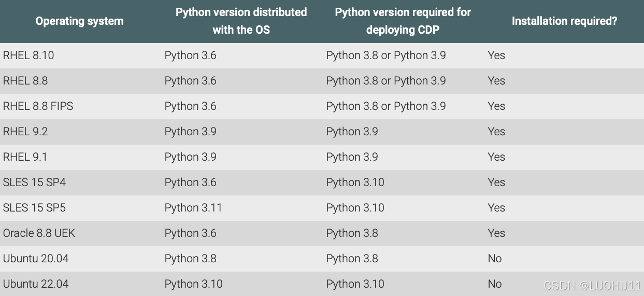This screenshot has height=296, width=644.
Task: Click 'Yes' in the non-FIPS RHEL 8.8 row
Action: (x=496, y=81)
